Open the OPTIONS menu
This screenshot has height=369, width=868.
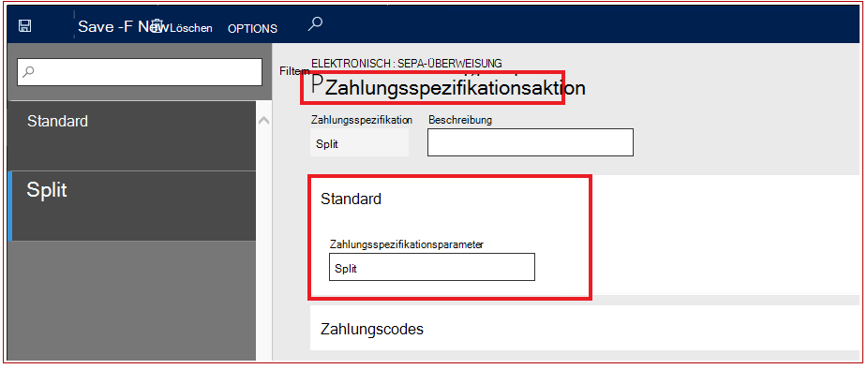[252, 29]
